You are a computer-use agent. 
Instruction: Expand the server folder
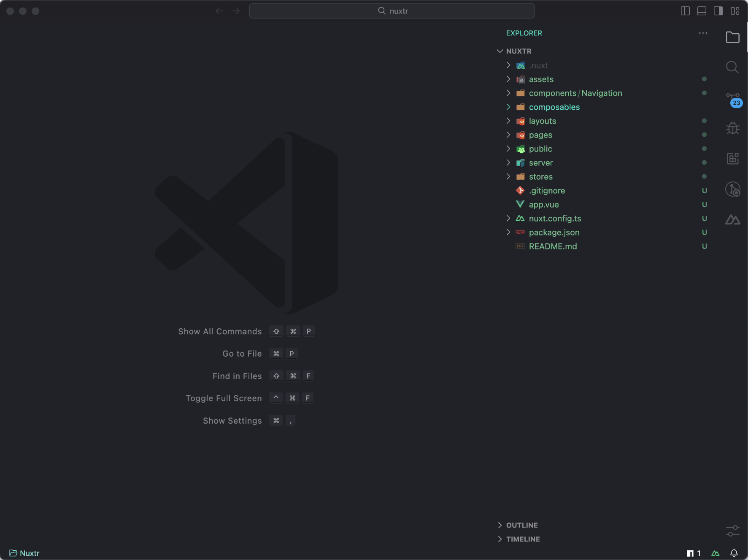[508, 162]
